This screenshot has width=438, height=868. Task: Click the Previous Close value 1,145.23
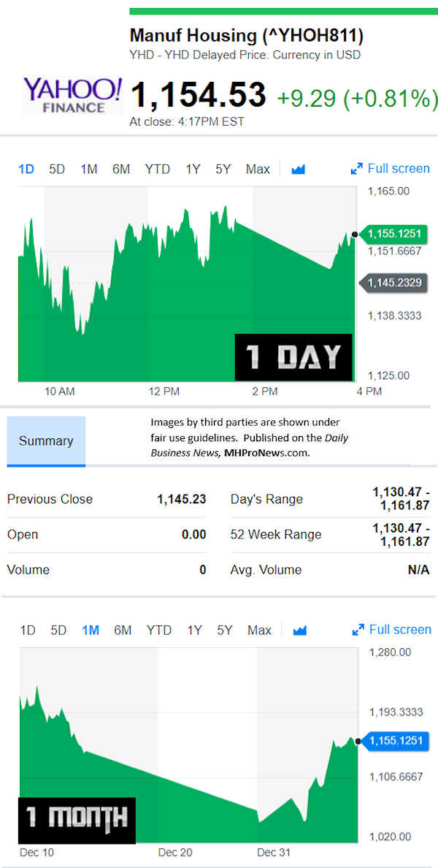181,499
